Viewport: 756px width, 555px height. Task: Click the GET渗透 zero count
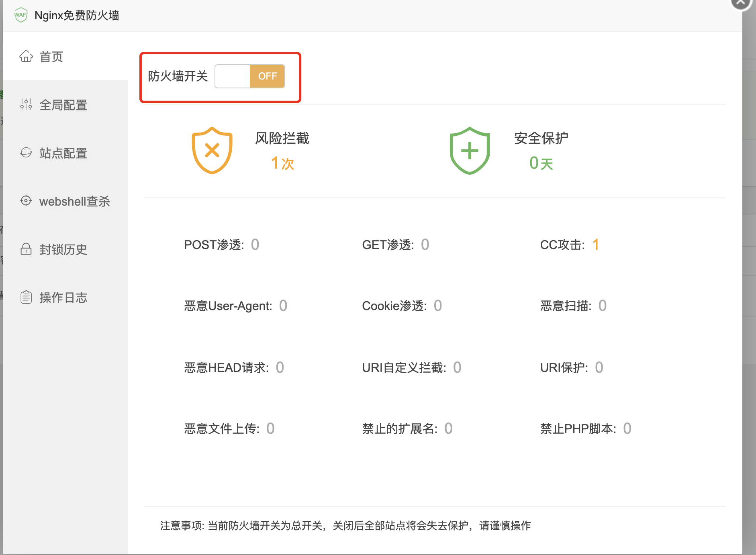tap(425, 245)
